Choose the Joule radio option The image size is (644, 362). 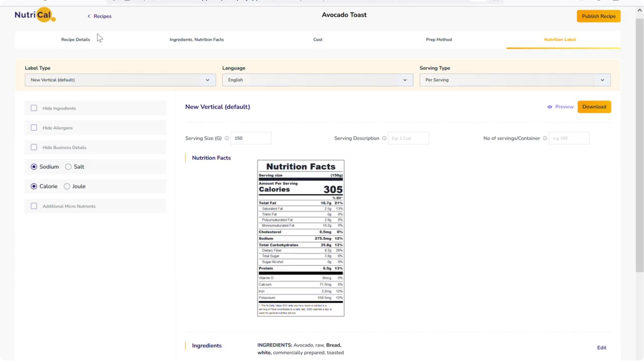coord(67,186)
